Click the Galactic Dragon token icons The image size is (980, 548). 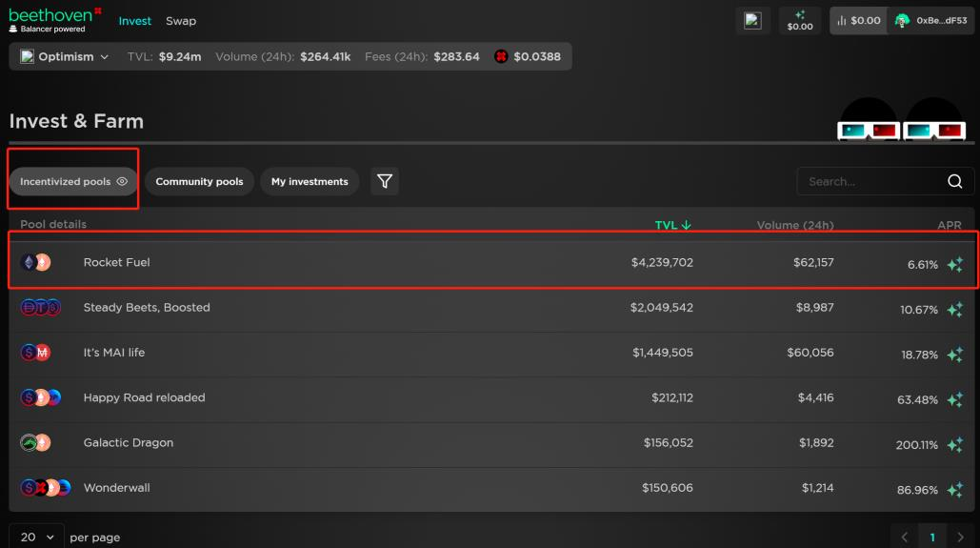pos(35,443)
